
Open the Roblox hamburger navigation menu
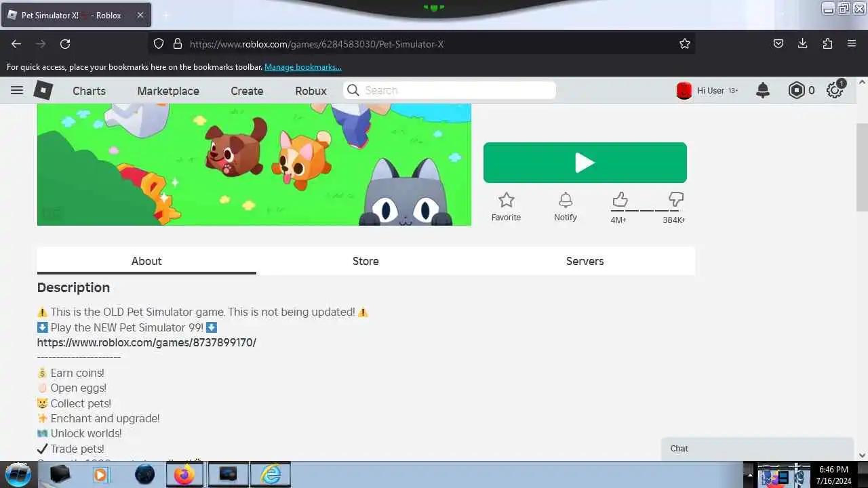tap(17, 90)
